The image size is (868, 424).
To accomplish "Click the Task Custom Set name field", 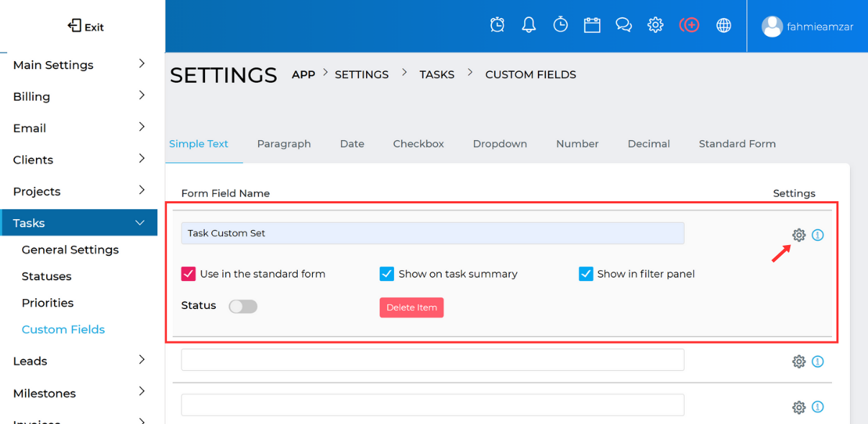I will (x=433, y=233).
